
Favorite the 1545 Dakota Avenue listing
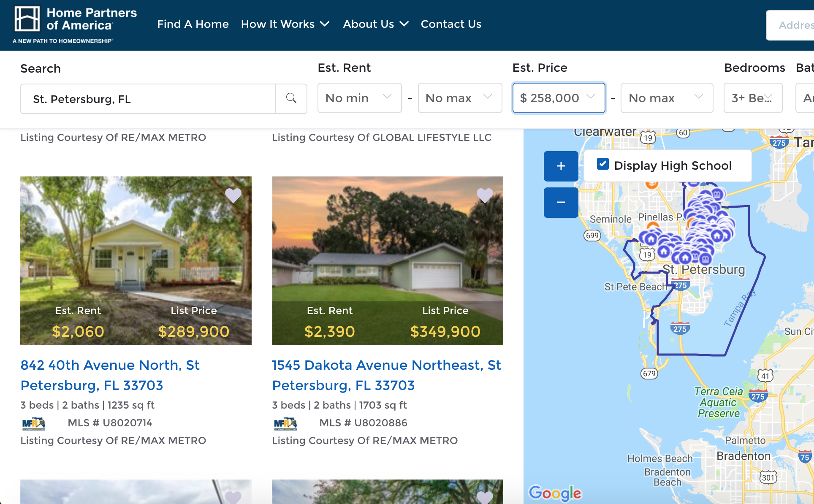[485, 195]
